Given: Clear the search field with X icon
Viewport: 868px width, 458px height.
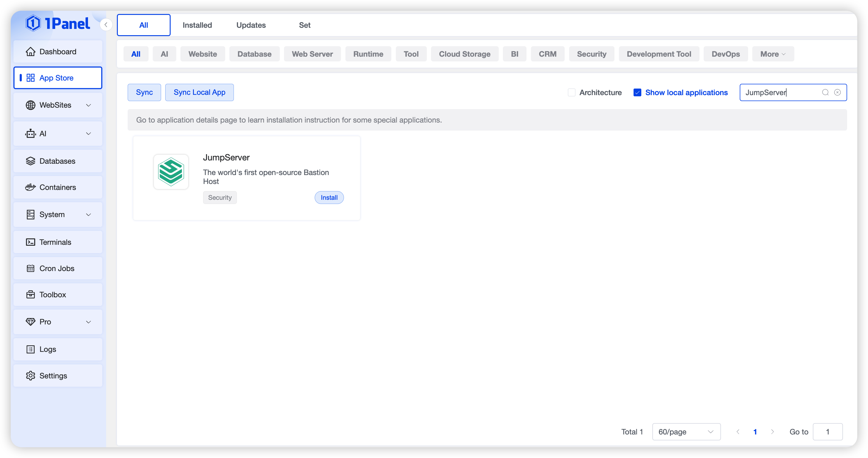Looking at the screenshot, I should 837,92.
